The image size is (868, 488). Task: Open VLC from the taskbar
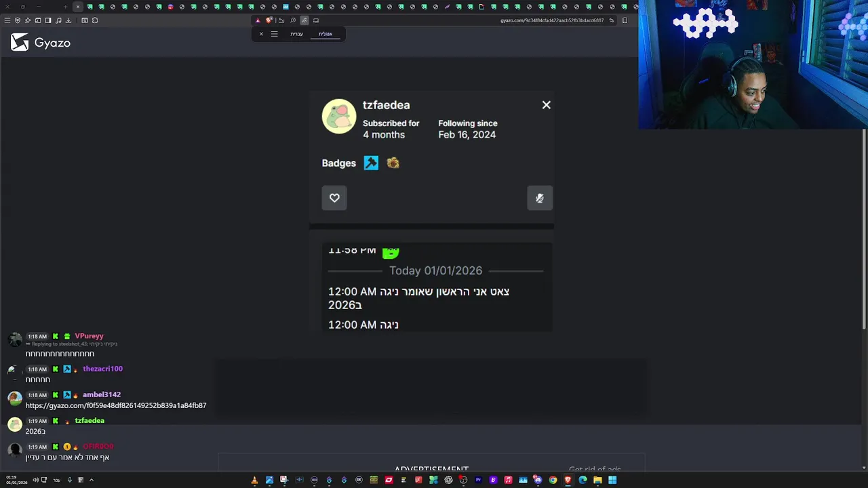click(254, 480)
